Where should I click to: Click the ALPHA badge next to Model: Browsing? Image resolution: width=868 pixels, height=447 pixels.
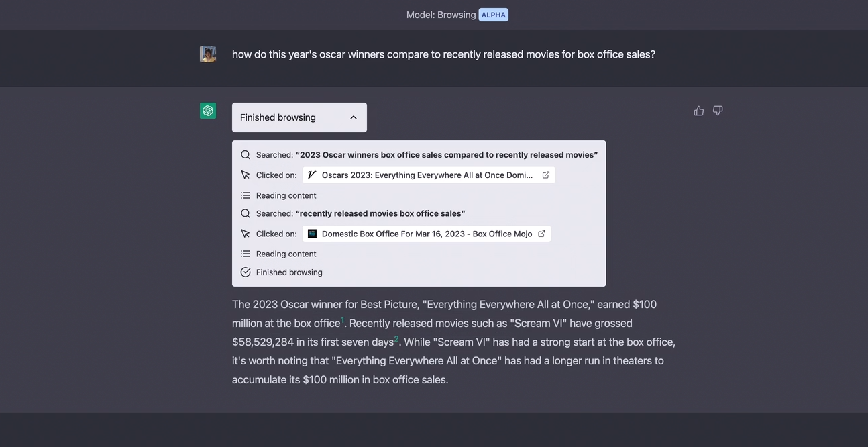493,15
